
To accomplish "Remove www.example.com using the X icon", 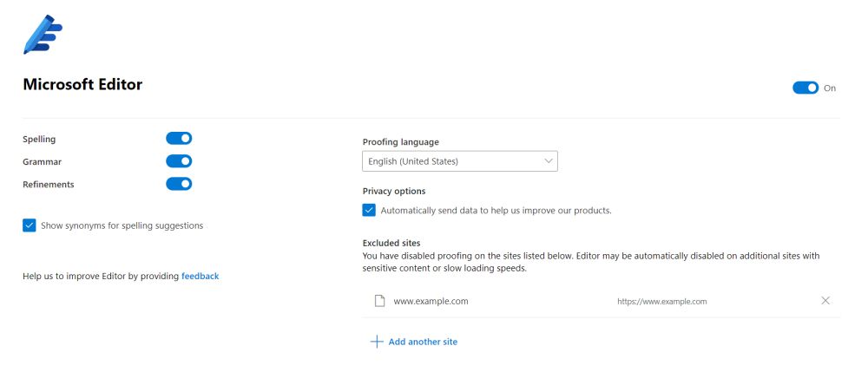I will click(x=825, y=300).
